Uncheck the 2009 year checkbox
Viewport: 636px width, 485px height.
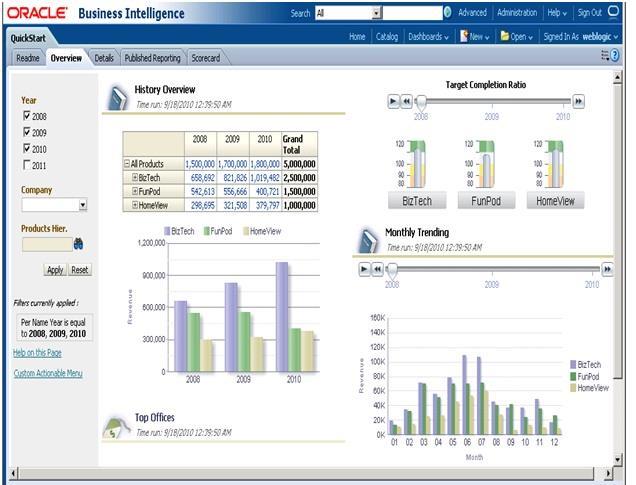27,132
